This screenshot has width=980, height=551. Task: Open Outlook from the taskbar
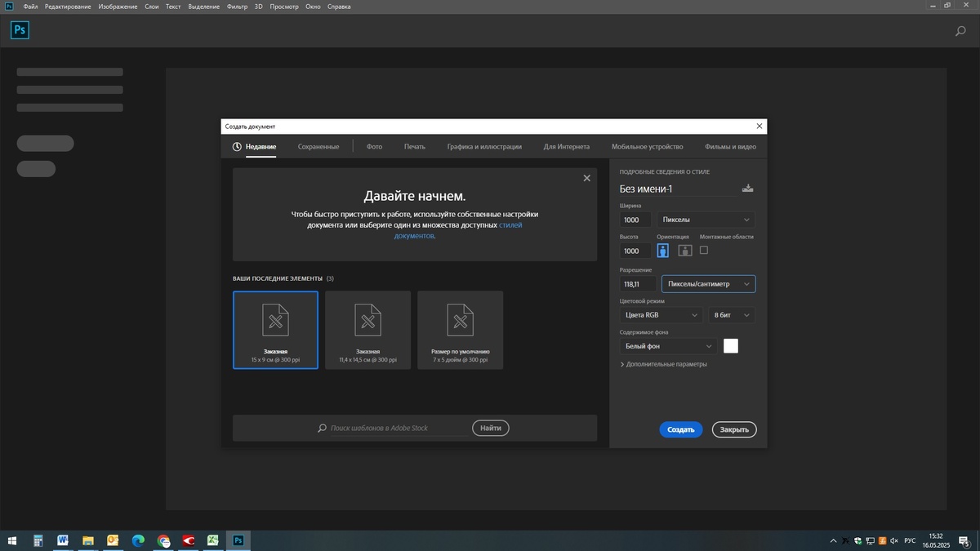point(113,540)
